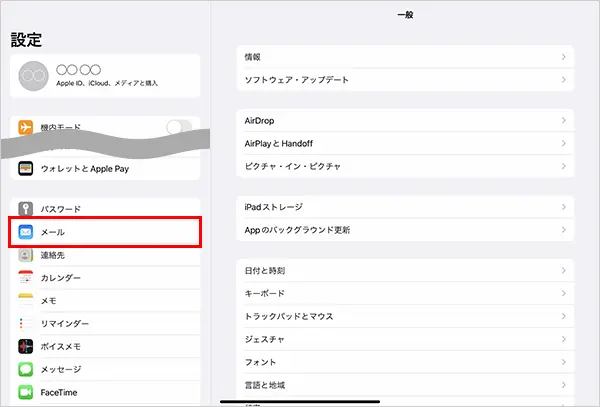Viewport: 600px width, 407px height.
Task: Select the AirPlay と Handoff label
Action: [279, 143]
